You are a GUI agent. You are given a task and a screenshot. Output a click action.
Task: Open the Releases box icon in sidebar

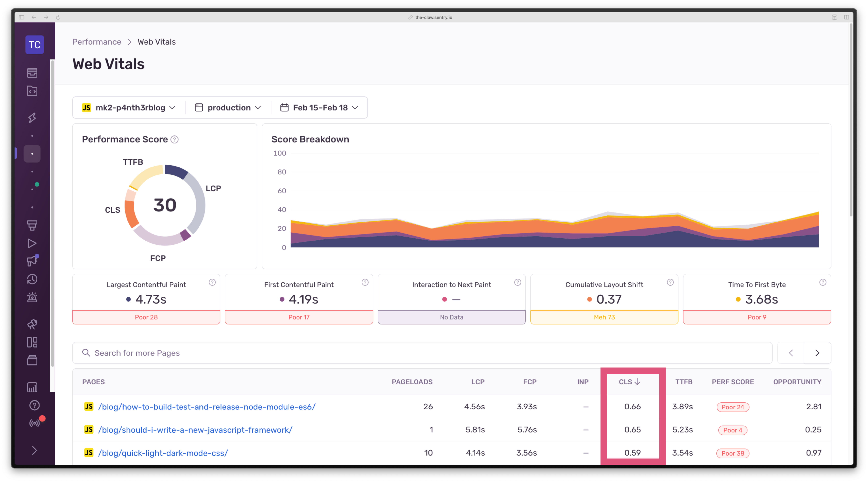pyautogui.click(x=32, y=360)
